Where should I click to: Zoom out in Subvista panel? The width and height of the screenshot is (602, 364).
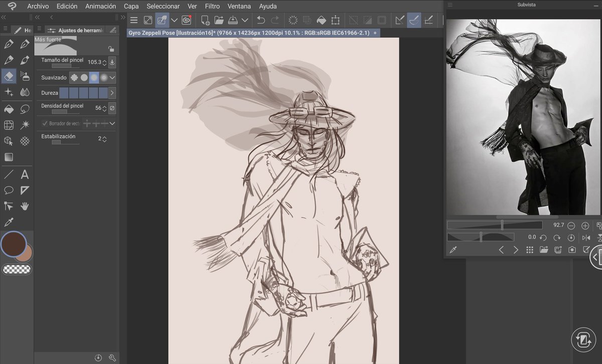[571, 226]
